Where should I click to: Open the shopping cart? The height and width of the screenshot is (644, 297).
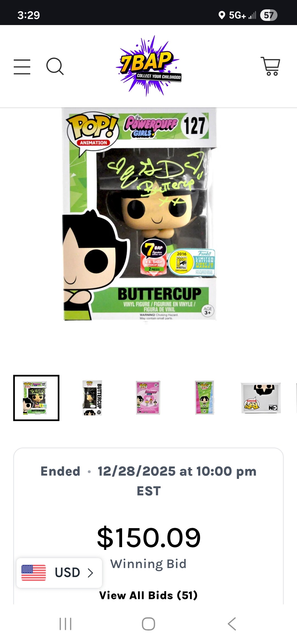[x=270, y=66]
